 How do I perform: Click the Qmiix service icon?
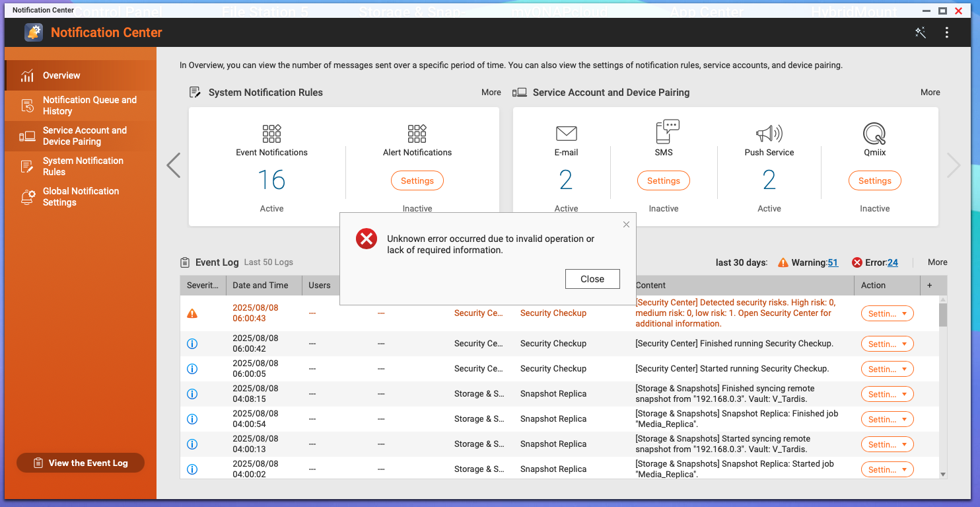click(874, 134)
